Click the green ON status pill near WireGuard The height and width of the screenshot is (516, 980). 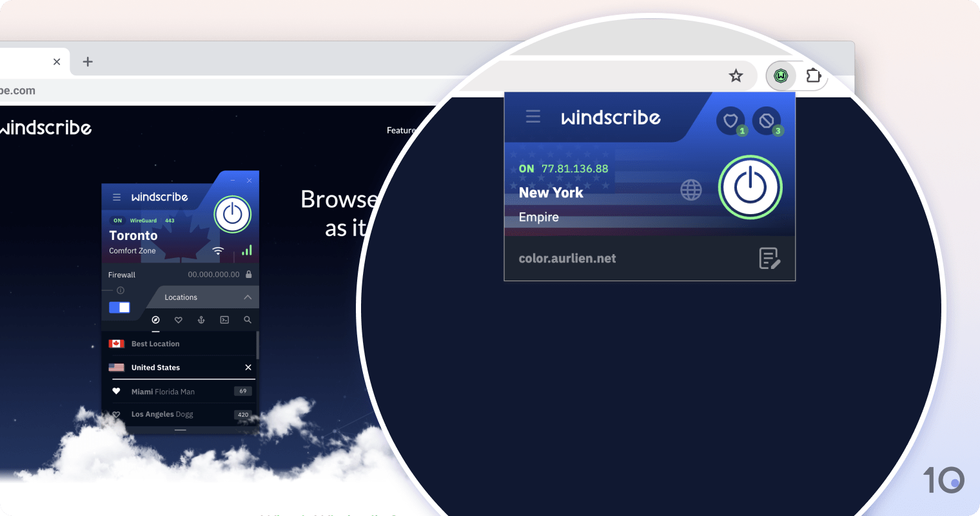click(x=117, y=220)
